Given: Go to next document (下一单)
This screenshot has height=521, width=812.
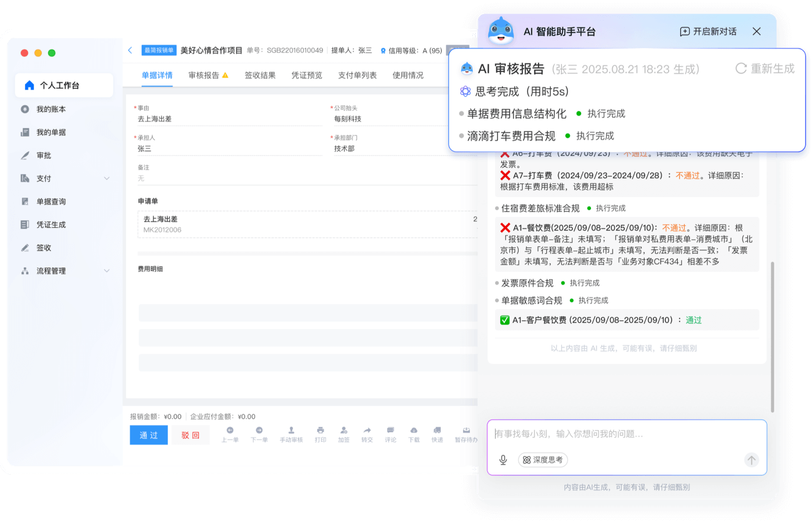Looking at the screenshot, I should 259,431.
